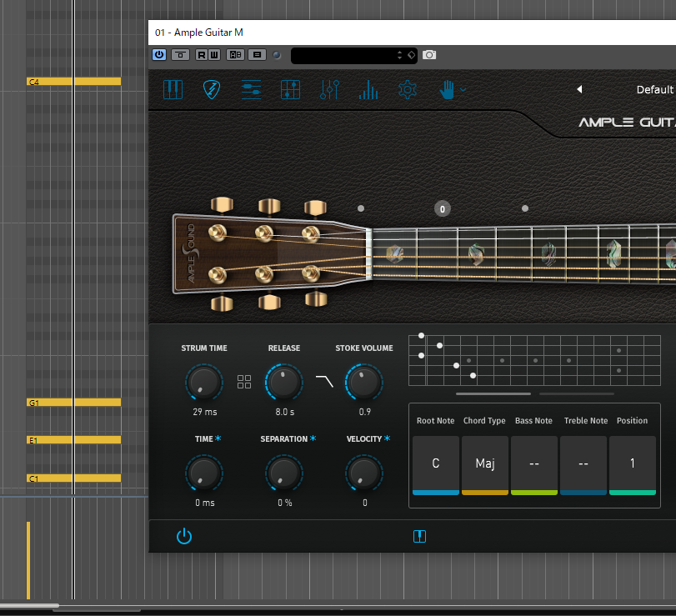Step presets with up/down arrows
This screenshot has height=616, width=676.
(x=399, y=55)
